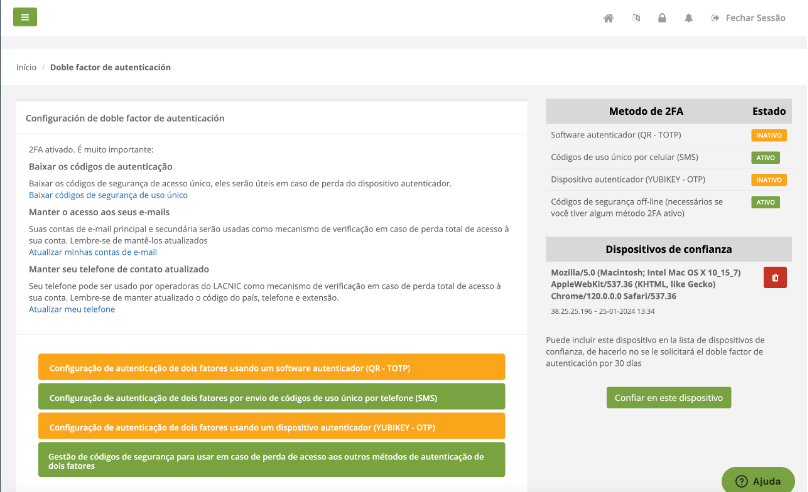Click Atualizar meu telefone link
The image size is (808, 492).
[x=71, y=309]
